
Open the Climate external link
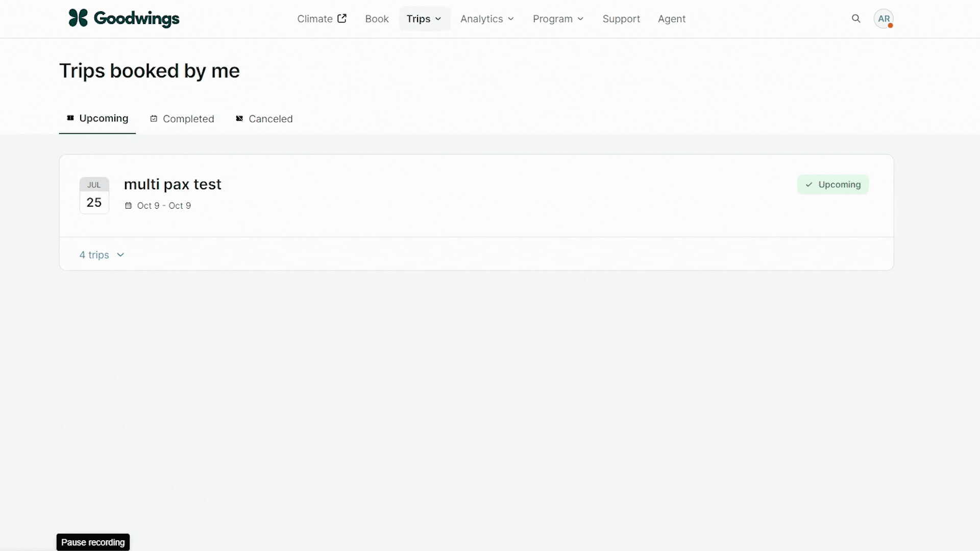(322, 18)
